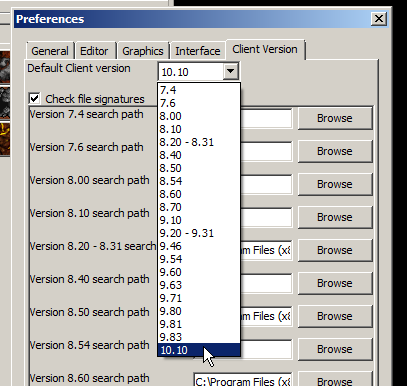Browse for Version 8.20 - 8.31 search path
The height and width of the screenshot is (386, 407).
335,250
